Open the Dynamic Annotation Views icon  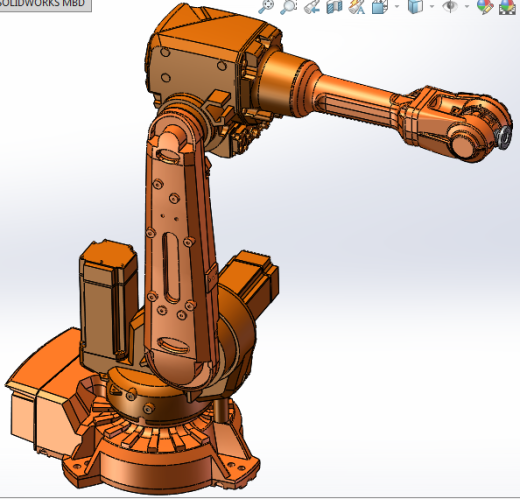357,7
